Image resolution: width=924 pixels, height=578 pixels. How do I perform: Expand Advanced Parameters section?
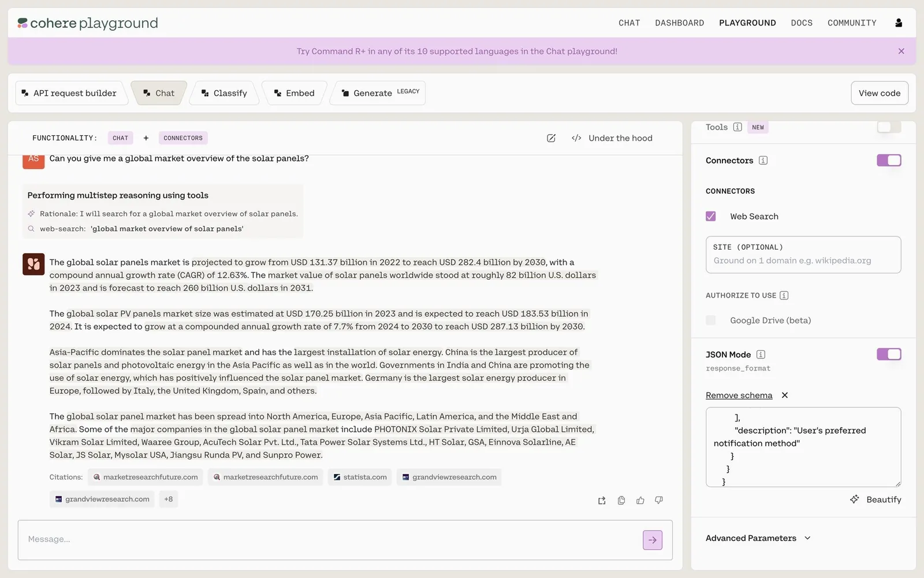coord(758,538)
